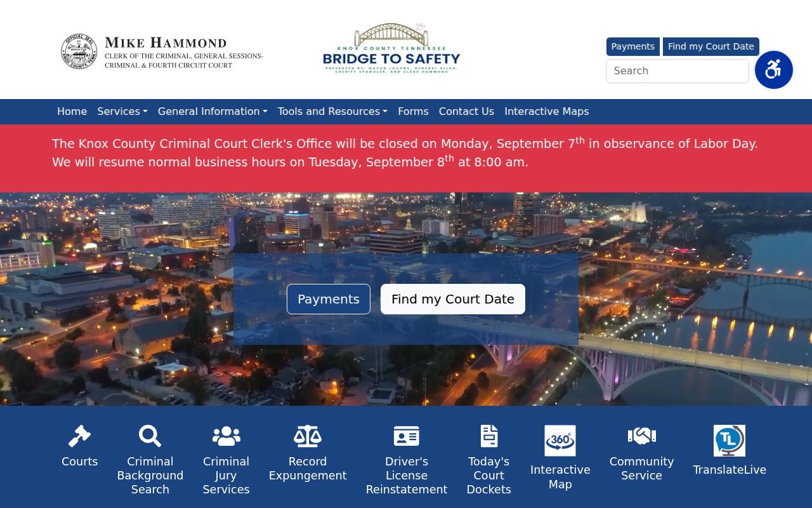Open the Forms menu item
812x508 pixels.
pyautogui.click(x=413, y=111)
